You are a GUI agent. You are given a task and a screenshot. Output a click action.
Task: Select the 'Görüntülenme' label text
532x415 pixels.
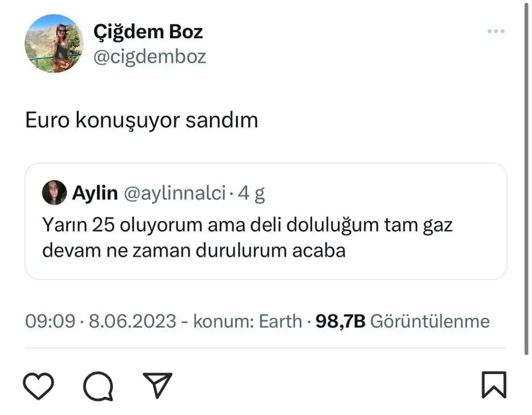tap(430, 321)
